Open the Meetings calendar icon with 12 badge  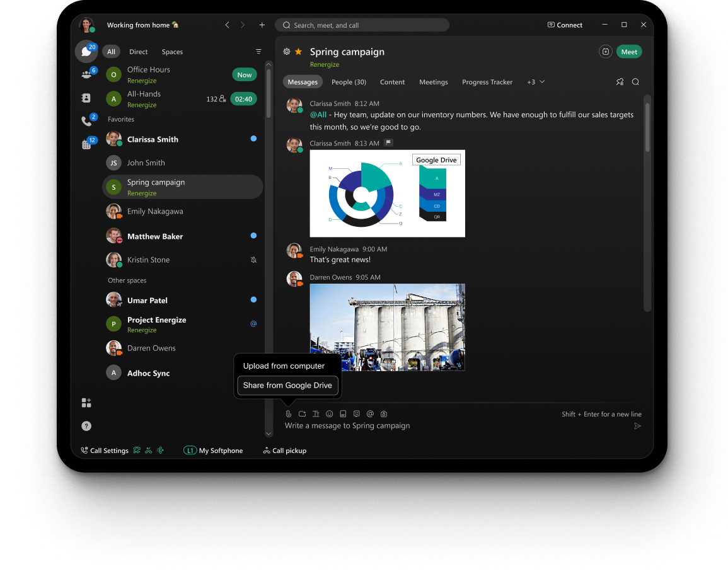86,144
